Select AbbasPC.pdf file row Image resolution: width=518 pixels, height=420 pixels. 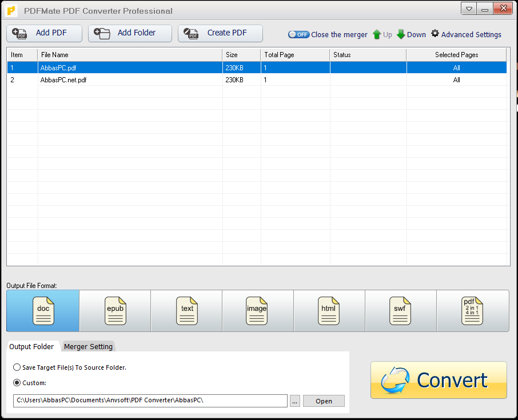(x=257, y=67)
